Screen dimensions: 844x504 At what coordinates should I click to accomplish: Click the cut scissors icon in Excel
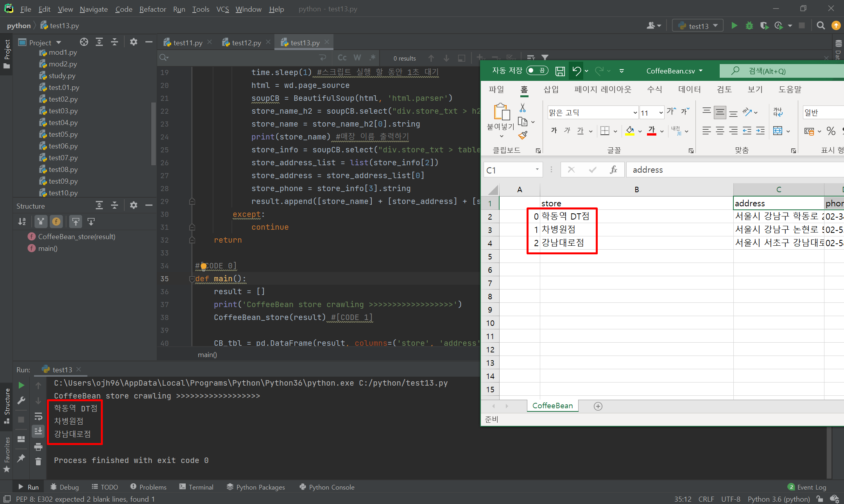[523, 108]
